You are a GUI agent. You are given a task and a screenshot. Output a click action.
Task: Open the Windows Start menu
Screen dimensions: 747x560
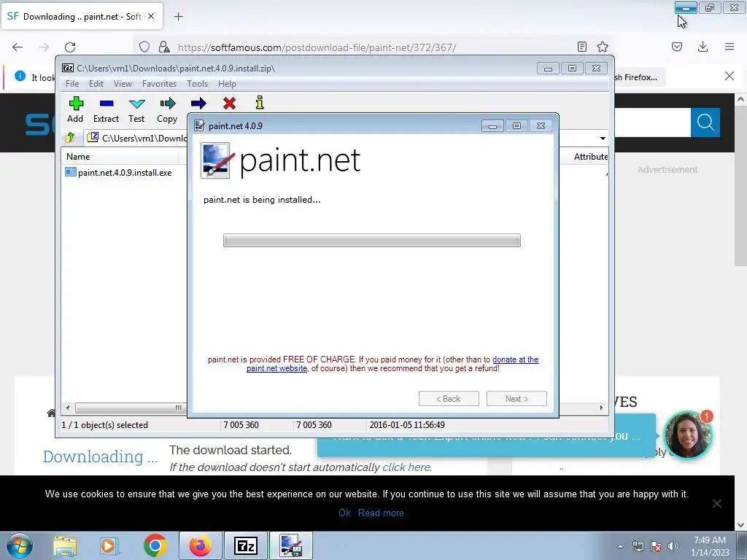tap(19, 545)
